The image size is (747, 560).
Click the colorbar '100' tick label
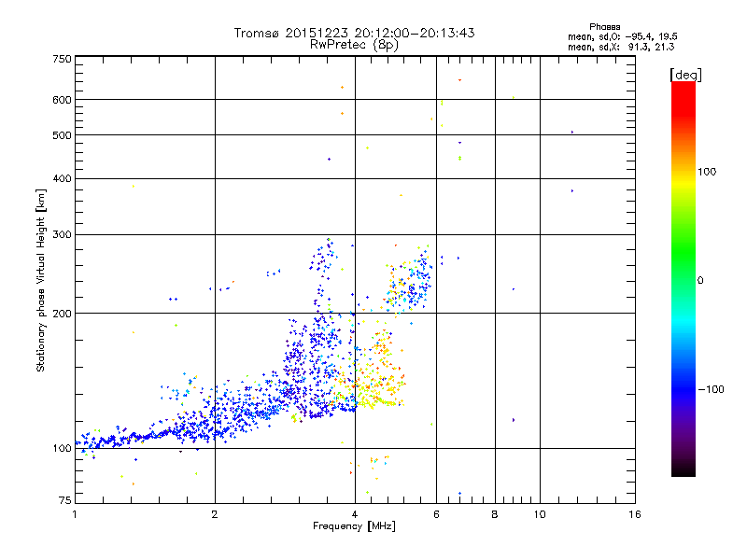(x=707, y=172)
